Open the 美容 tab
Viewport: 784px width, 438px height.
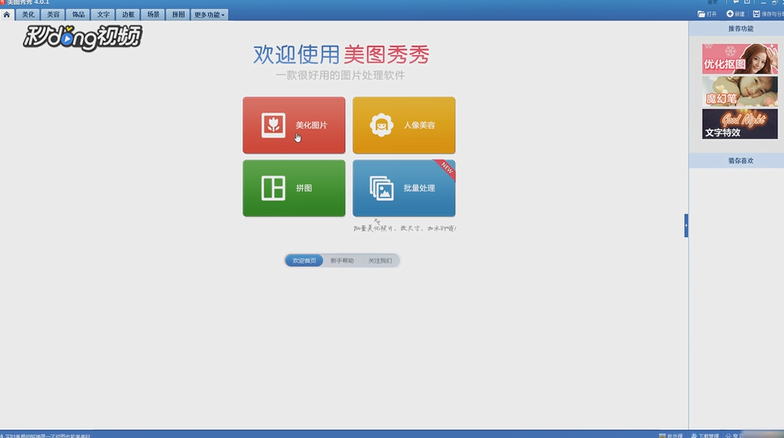(53, 14)
